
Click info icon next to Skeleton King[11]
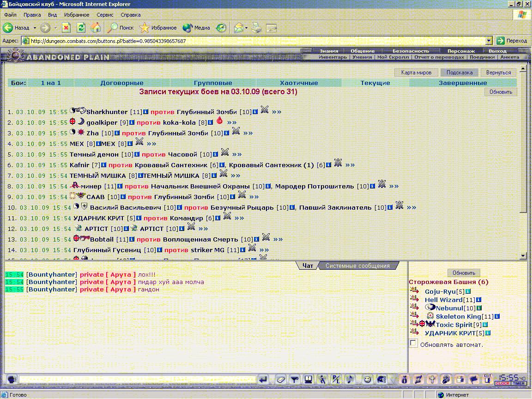click(x=497, y=316)
